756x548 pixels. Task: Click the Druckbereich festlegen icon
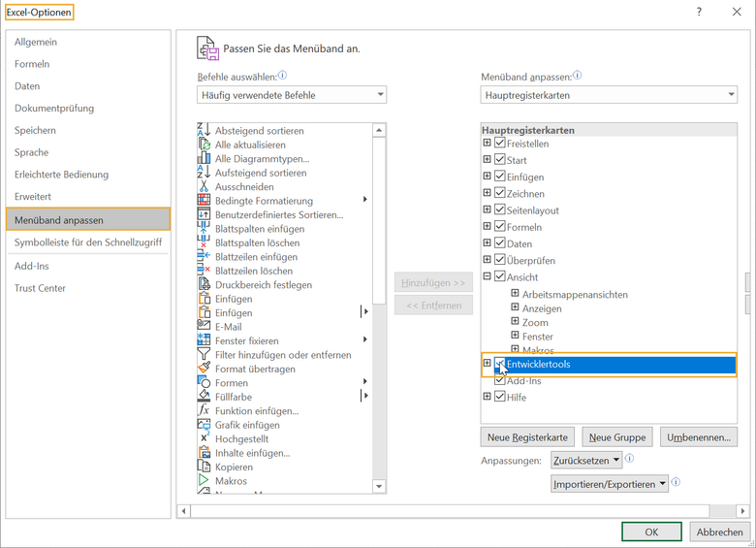pyautogui.click(x=204, y=284)
